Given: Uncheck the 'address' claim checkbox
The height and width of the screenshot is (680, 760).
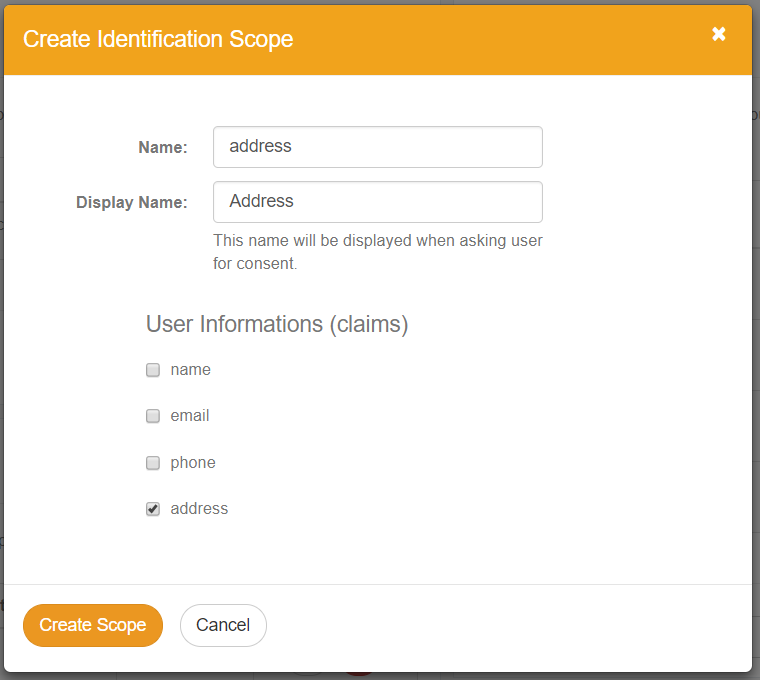Looking at the screenshot, I should (x=153, y=509).
